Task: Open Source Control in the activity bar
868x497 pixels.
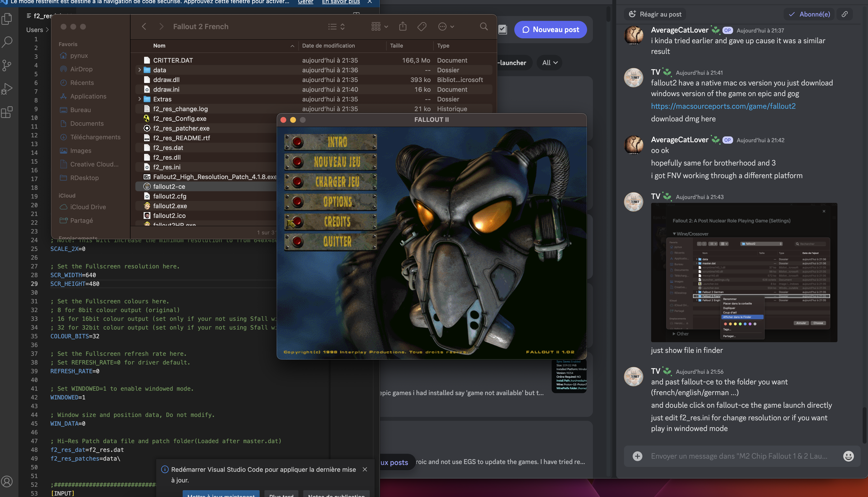Action: pyautogui.click(x=7, y=65)
